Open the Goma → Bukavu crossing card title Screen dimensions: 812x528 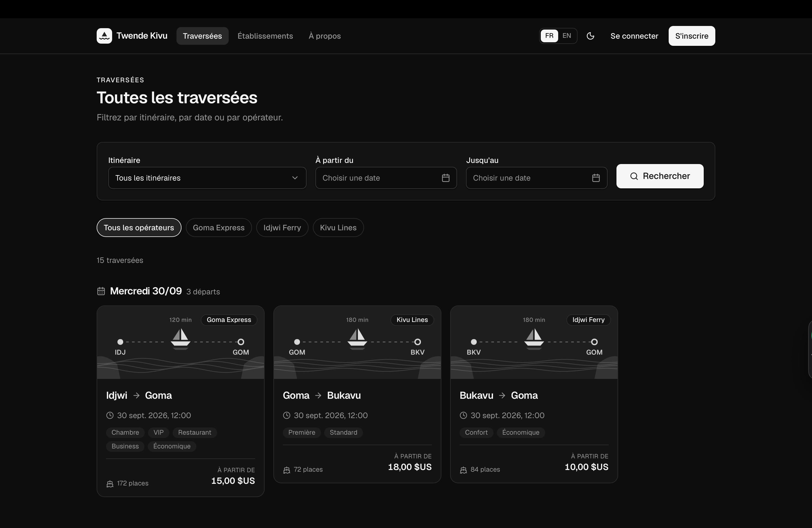point(322,395)
